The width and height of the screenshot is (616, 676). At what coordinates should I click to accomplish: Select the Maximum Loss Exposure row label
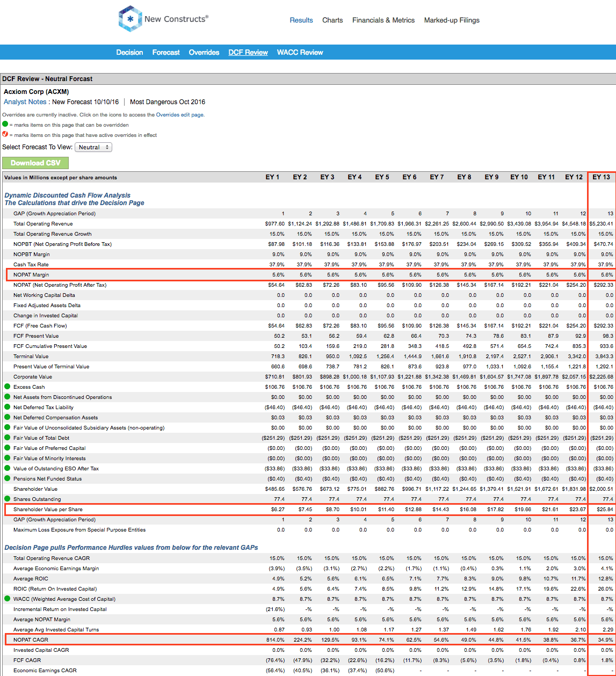pyautogui.click(x=79, y=529)
